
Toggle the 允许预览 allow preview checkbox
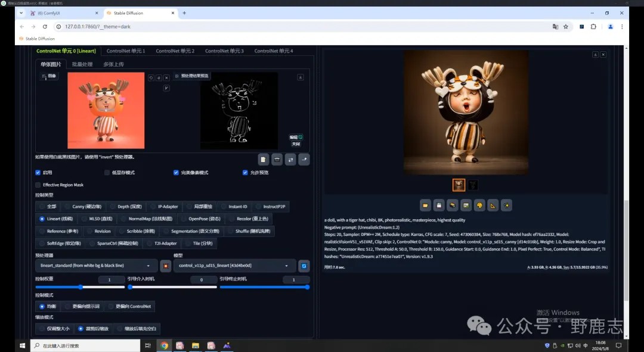[x=245, y=173]
